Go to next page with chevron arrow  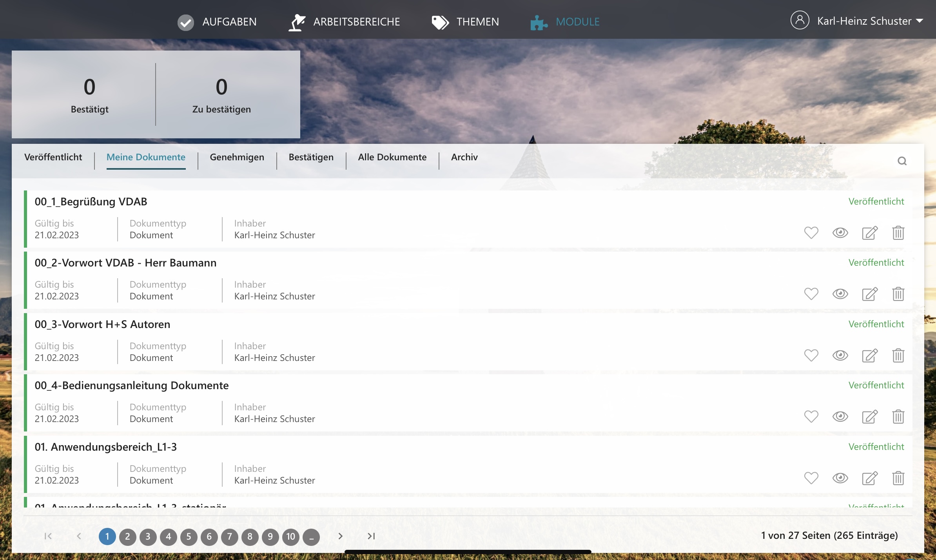(x=340, y=536)
